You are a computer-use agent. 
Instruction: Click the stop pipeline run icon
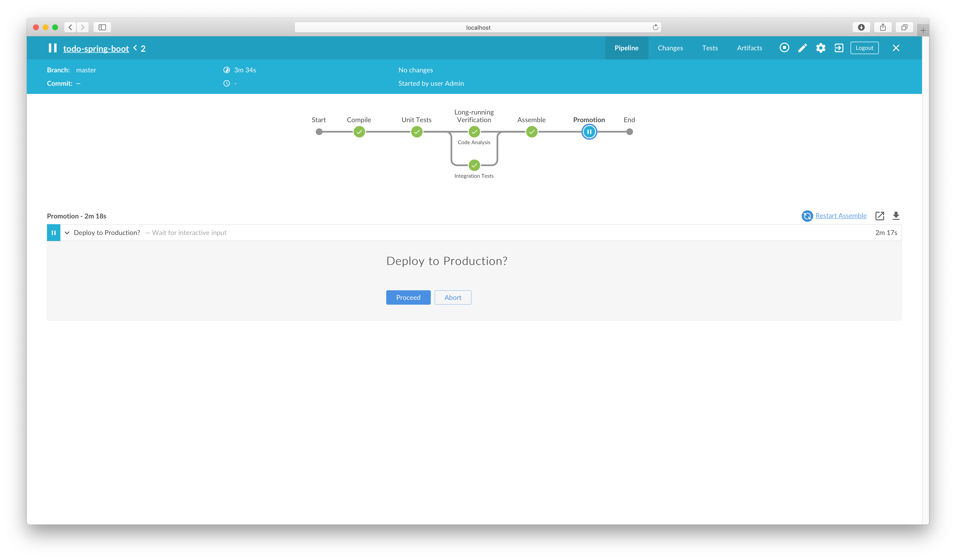pyautogui.click(x=784, y=48)
